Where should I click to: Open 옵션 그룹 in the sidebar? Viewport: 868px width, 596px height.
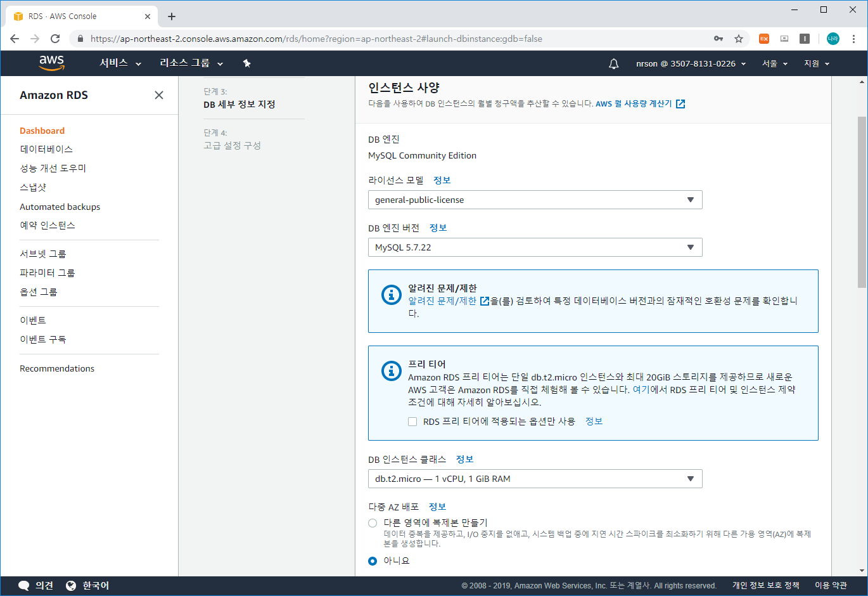tap(39, 292)
